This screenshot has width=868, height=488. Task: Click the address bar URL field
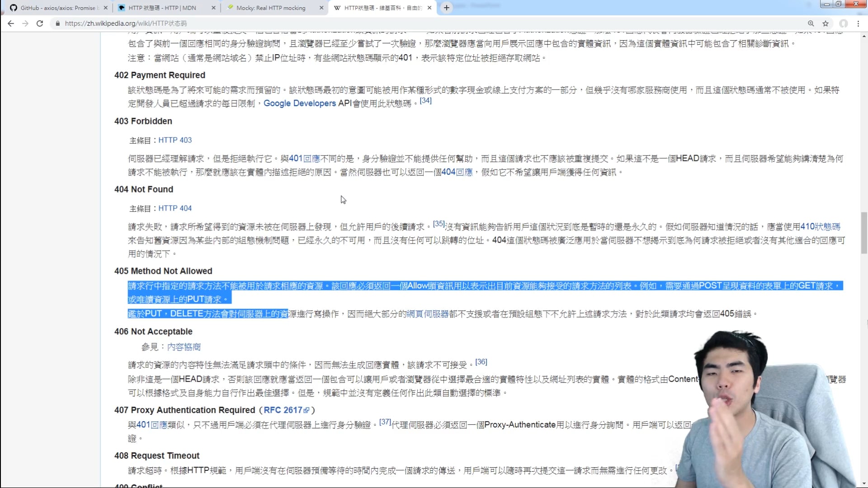(x=316, y=23)
